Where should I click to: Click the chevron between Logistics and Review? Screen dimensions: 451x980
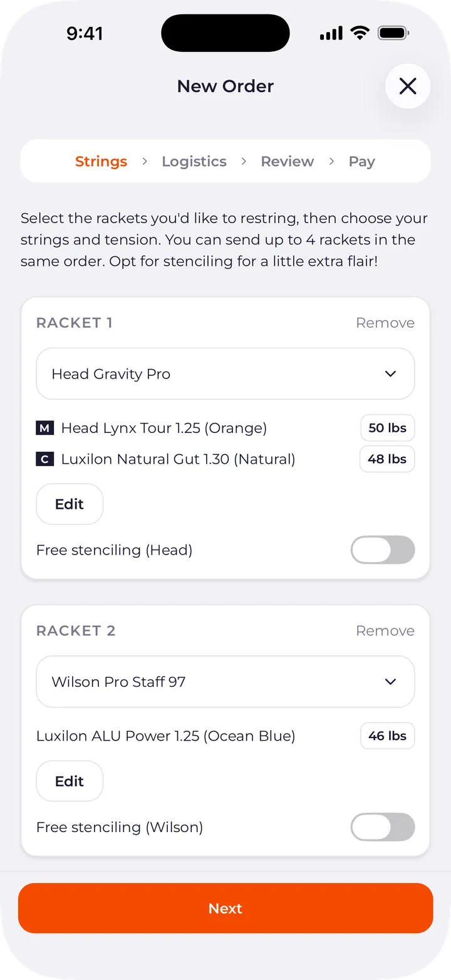pyautogui.click(x=244, y=162)
